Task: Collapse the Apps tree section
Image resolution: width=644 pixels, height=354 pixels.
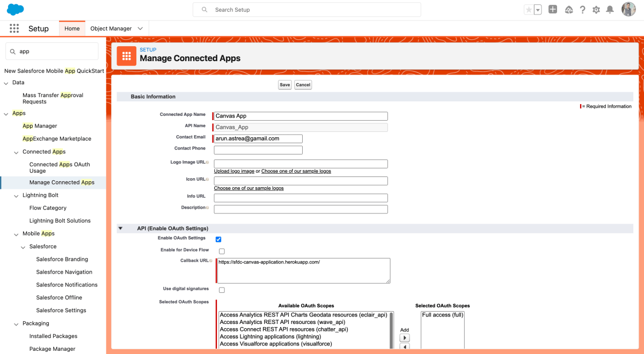Action: (x=6, y=113)
